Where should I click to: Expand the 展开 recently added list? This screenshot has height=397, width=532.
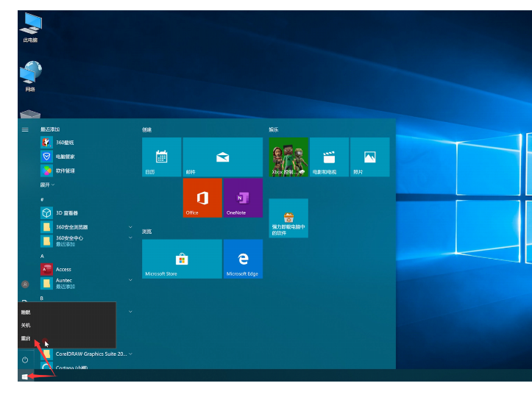click(x=47, y=185)
